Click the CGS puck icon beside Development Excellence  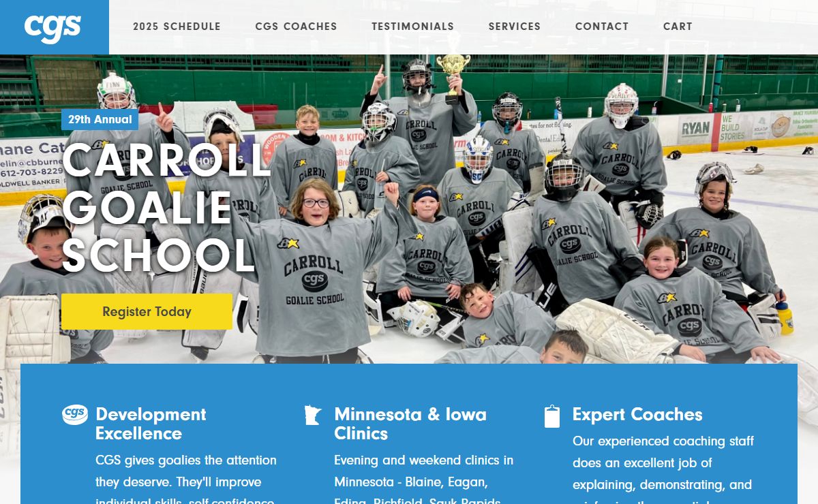(75, 414)
